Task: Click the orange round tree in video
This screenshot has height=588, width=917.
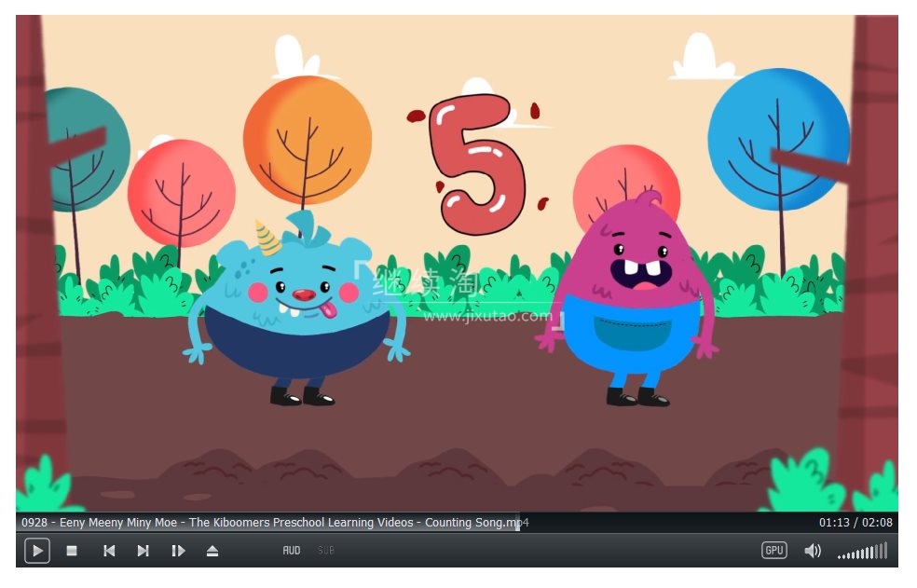Action: point(307,140)
